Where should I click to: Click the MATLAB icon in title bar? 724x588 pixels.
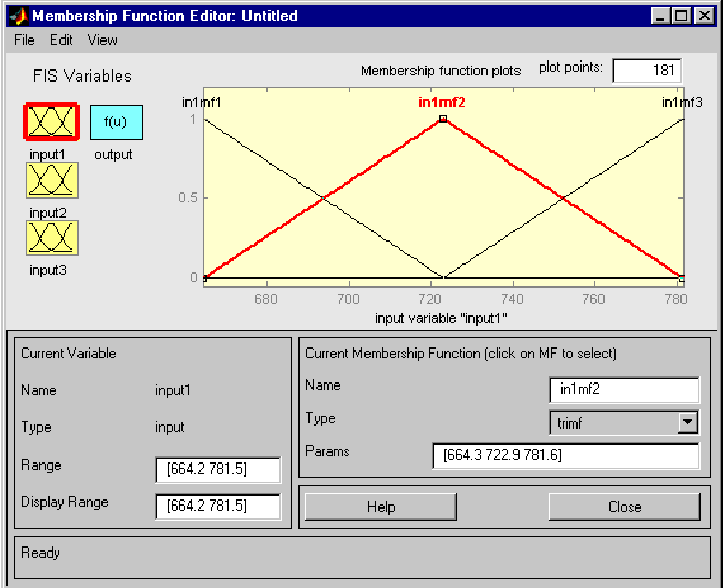(x=18, y=16)
